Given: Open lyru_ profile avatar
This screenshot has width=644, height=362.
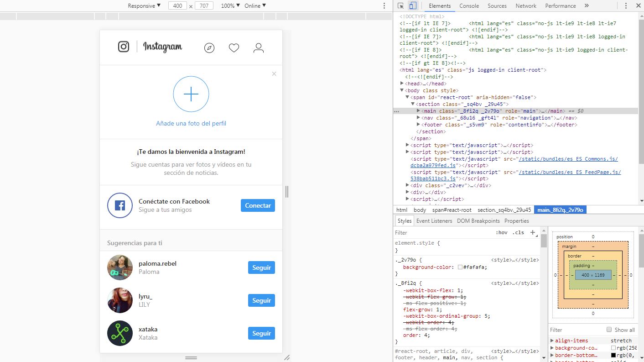Looking at the screenshot, I should click(x=120, y=300).
